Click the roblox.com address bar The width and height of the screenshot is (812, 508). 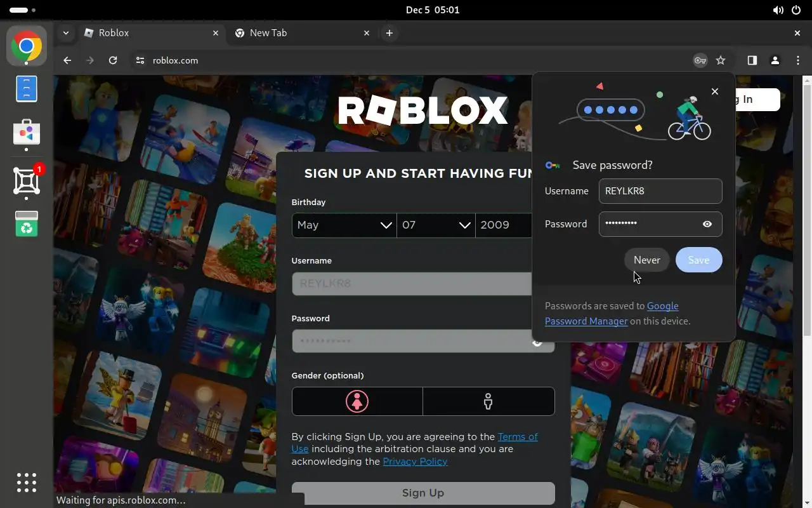click(406, 60)
